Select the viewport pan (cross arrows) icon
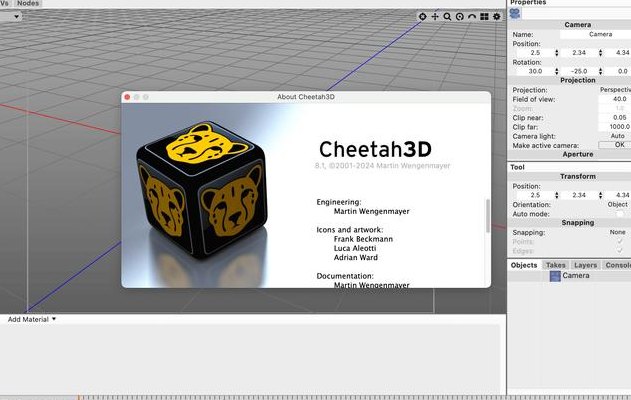Viewport: 631px width, 400px height. (x=435, y=16)
